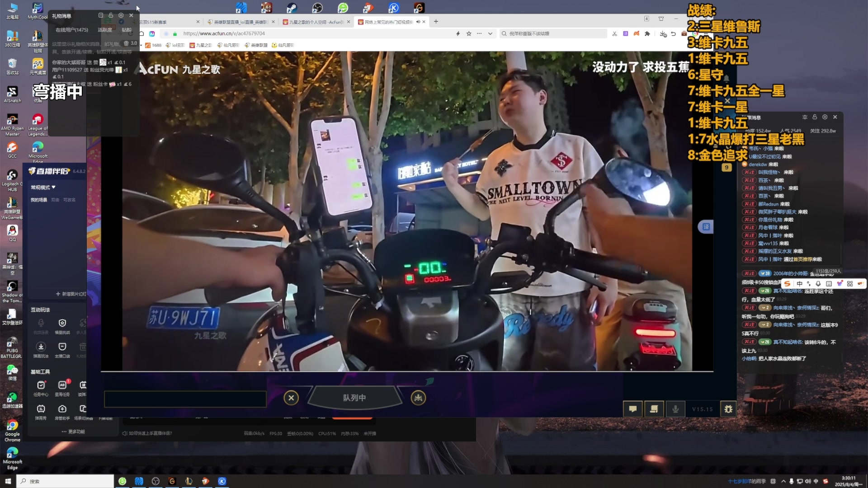The image size is (868, 488).
Task: Open the browser extensions puzzle icon
Action: pos(647,33)
